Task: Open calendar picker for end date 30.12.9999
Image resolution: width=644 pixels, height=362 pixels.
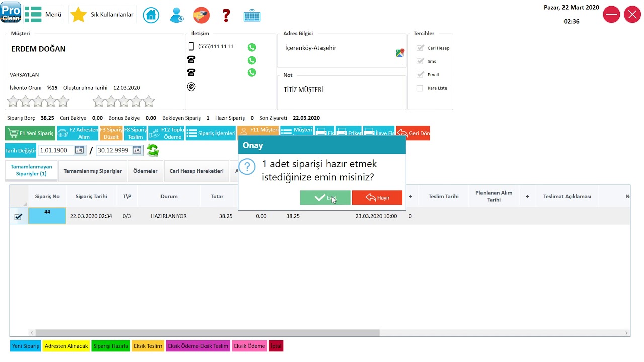Action: pyautogui.click(x=137, y=150)
